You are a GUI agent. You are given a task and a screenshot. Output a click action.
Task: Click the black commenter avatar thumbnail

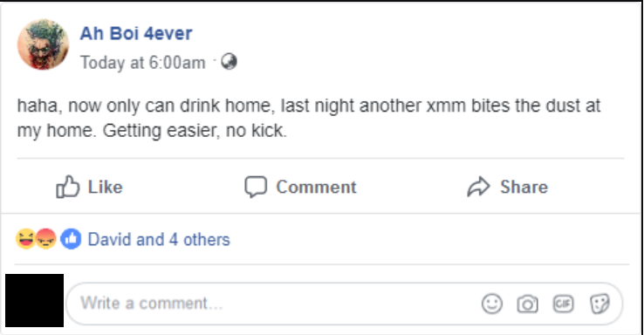pyautogui.click(x=35, y=300)
